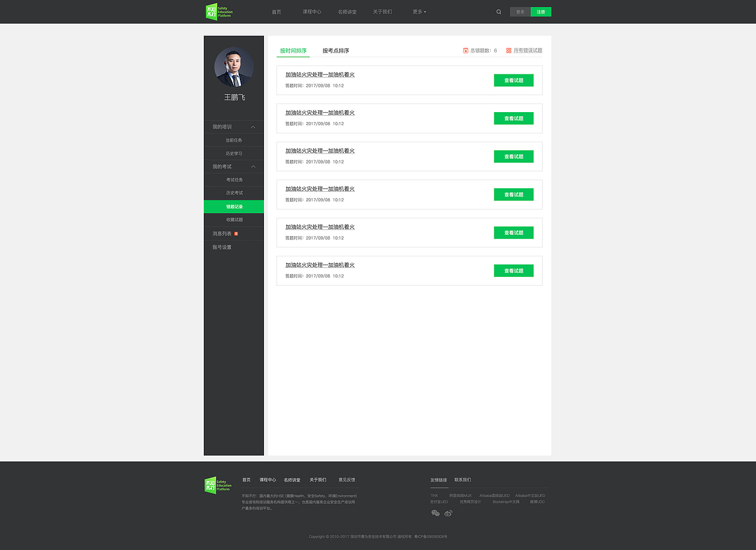Open 历史学习 in the sidebar
The width and height of the screenshot is (756, 550).
tap(234, 153)
